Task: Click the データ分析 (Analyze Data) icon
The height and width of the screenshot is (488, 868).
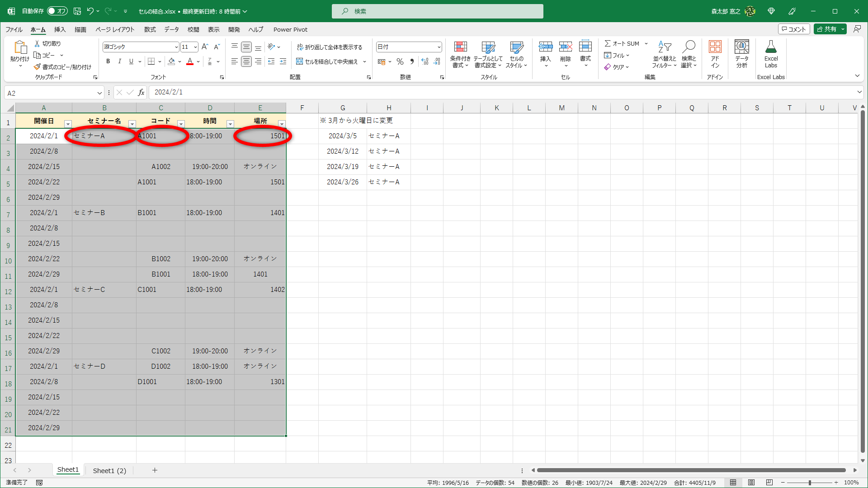Action: (741, 53)
